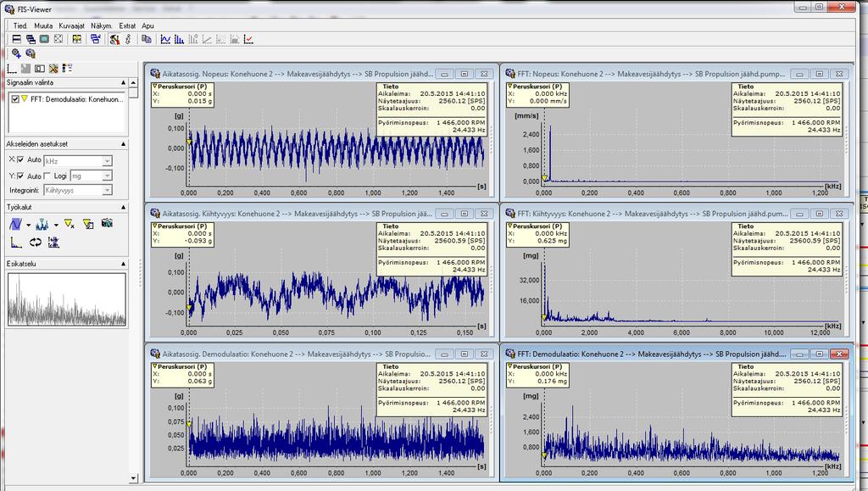Open the Tied. menu
This screenshot has width=868, height=491.
[20, 25]
